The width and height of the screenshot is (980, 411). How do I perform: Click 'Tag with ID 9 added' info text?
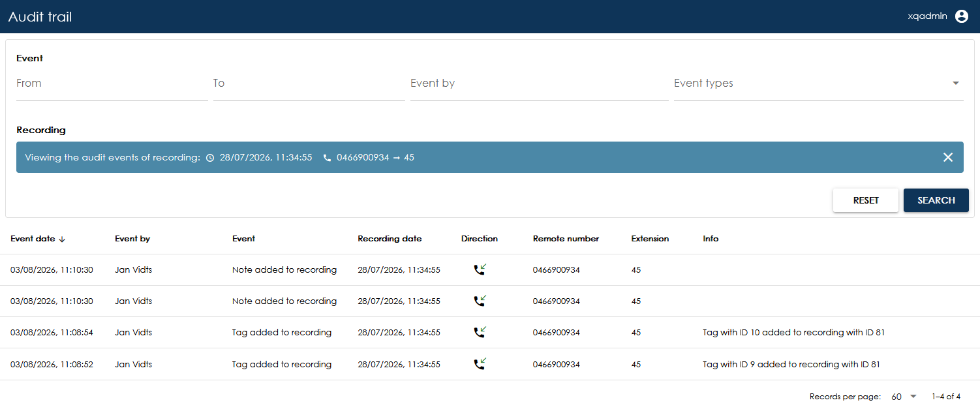(791, 365)
